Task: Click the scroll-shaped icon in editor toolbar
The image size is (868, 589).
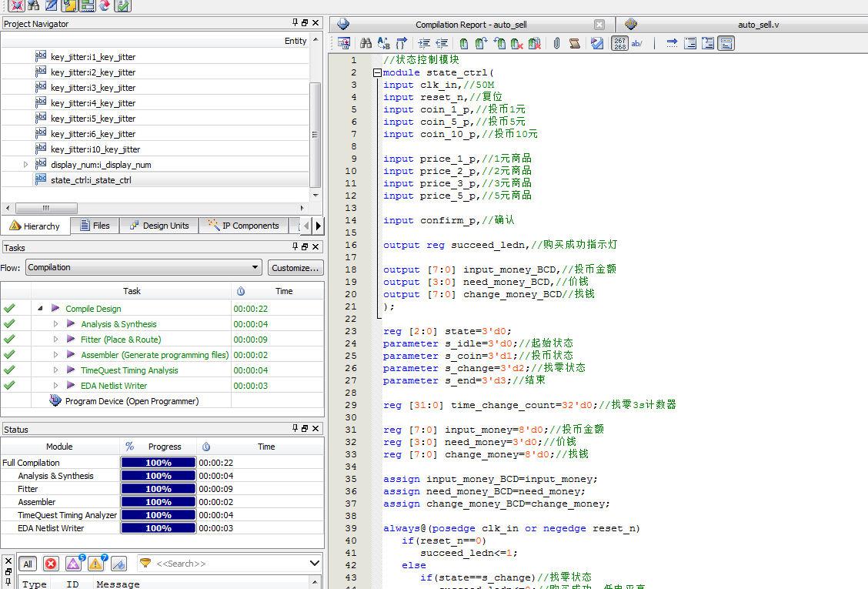Action: coord(574,44)
